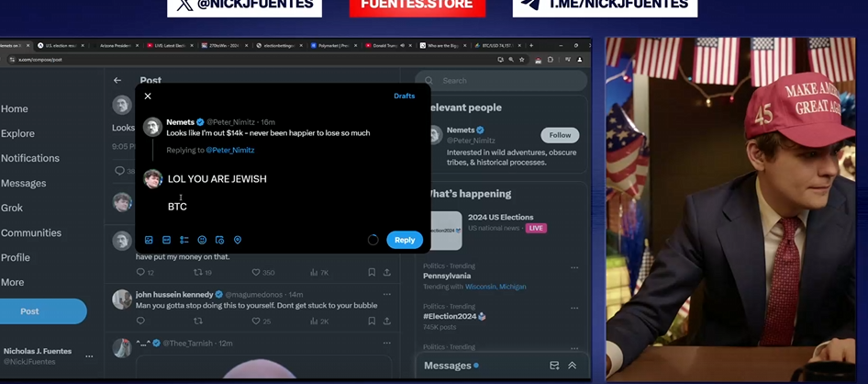Image resolution: width=868 pixels, height=384 pixels.
Task: Switch to electionbetting browser tab
Action: 279,45
